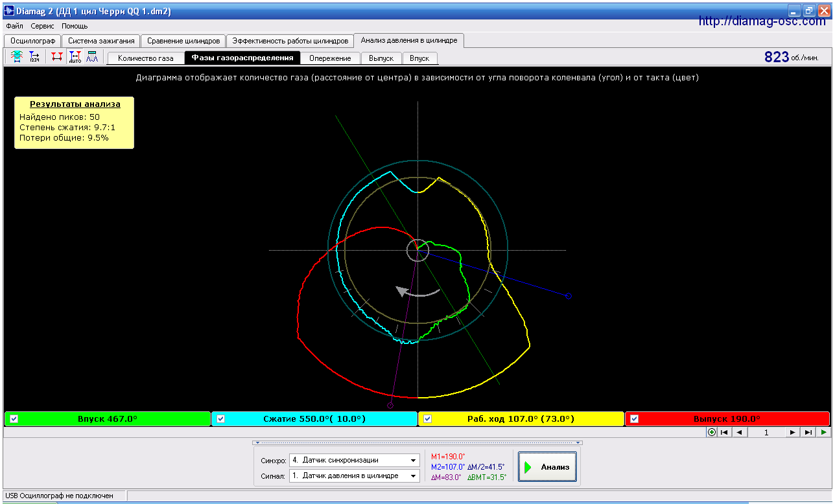Click the Diamag app icon in the title bar
This screenshot has width=835, height=504.
tap(9, 11)
